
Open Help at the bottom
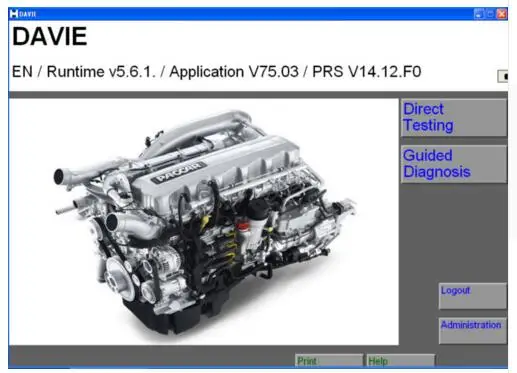[401, 360]
